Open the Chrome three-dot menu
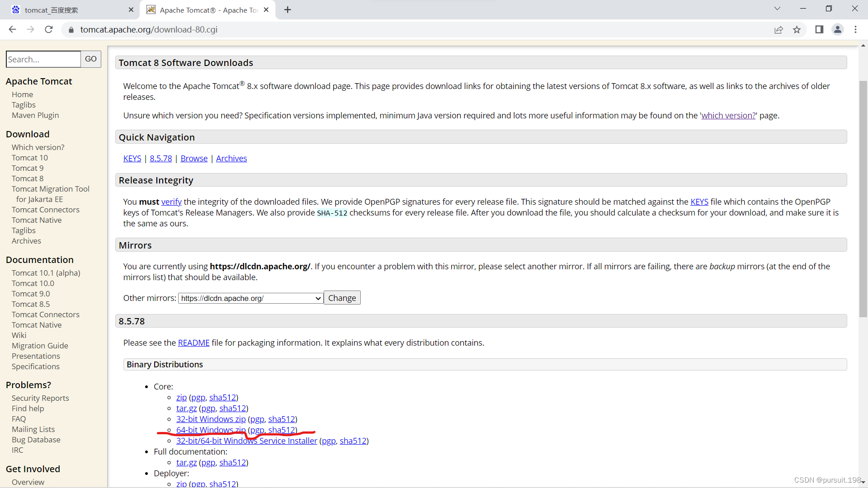Viewport: 868px width, 488px height. click(x=855, y=29)
